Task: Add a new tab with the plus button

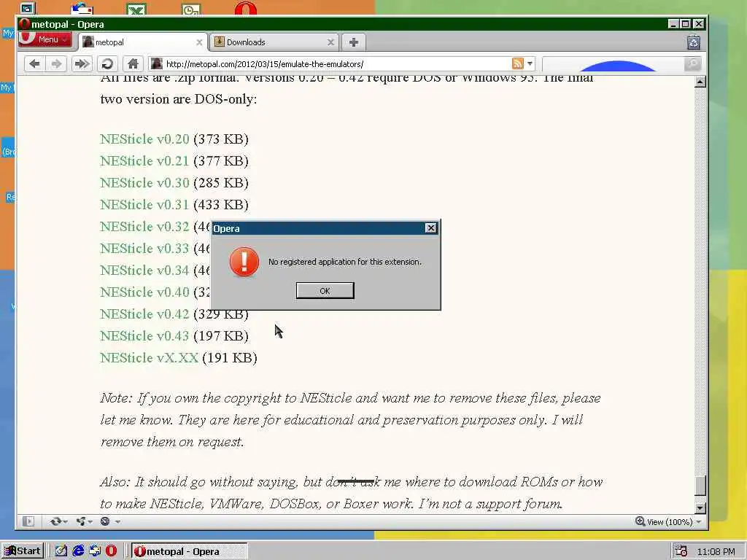Action: click(x=353, y=42)
